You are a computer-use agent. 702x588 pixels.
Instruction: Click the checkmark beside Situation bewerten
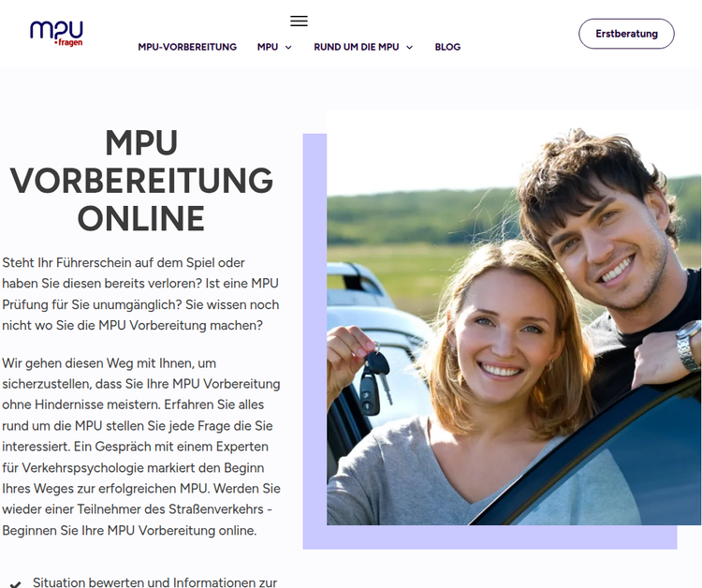[x=15, y=584]
